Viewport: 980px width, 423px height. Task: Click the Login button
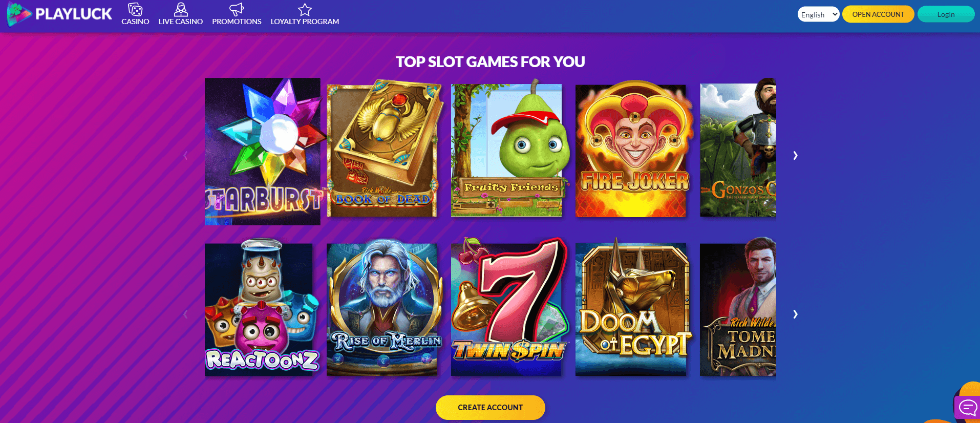[x=946, y=14]
